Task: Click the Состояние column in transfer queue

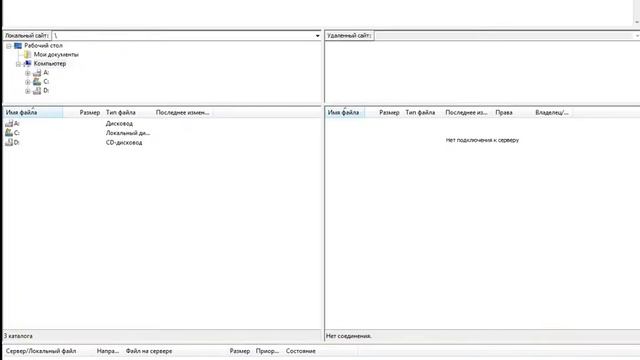Action: pyautogui.click(x=301, y=351)
